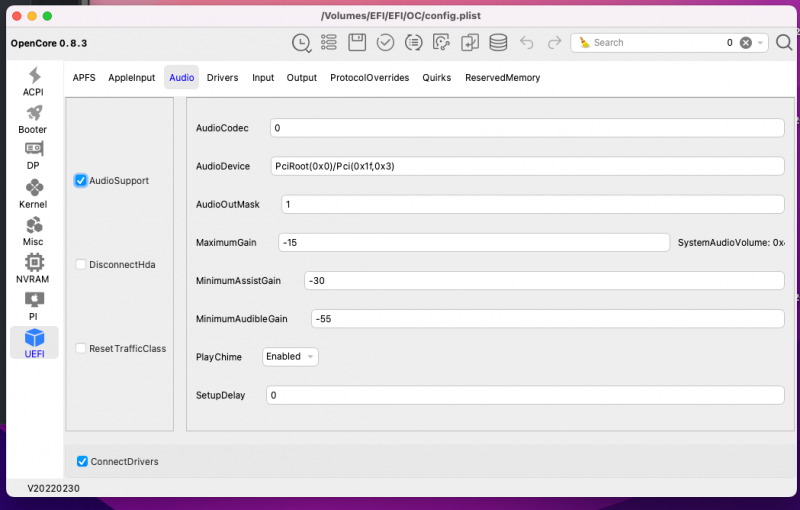This screenshot has width=800, height=510.
Task: Enable the ResetTrafficClass checkbox
Action: click(81, 348)
